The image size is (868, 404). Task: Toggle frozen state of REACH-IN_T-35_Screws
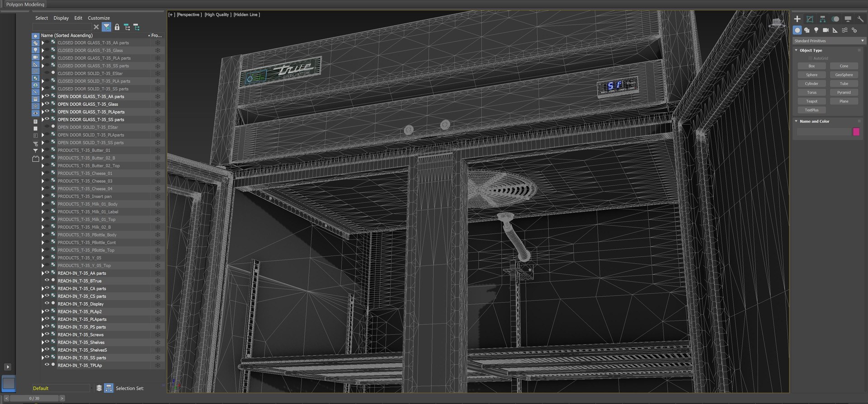tap(158, 334)
